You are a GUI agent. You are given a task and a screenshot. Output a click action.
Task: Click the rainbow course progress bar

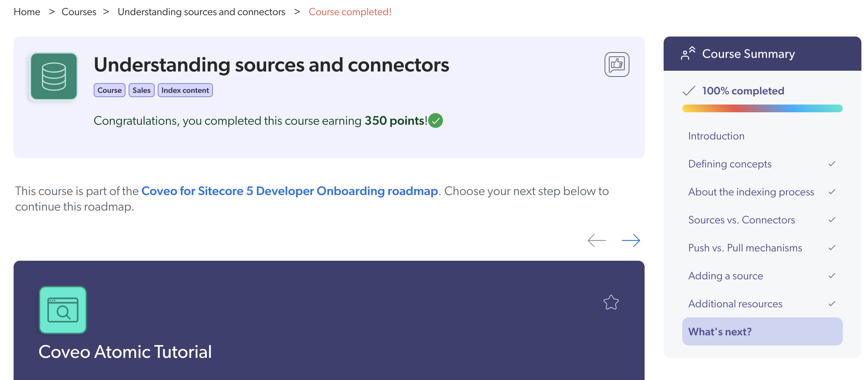762,108
